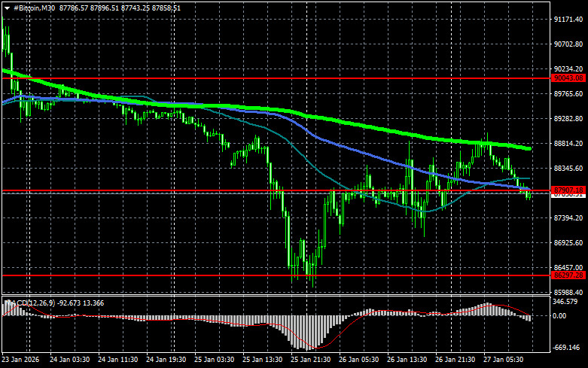Image resolution: width=588 pixels, height=368 pixels.
Task: Click the 90234.20 price scale label
Action: 568,69
